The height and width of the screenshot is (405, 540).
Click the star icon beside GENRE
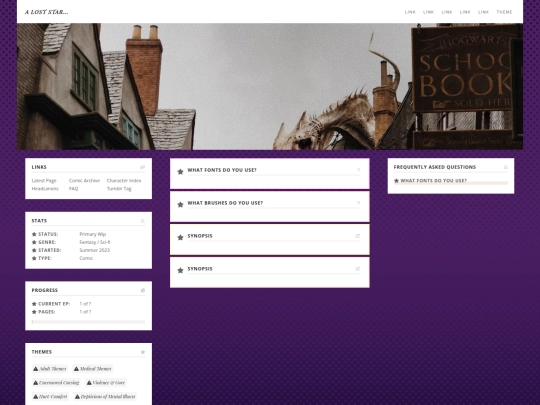click(x=34, y=242)
